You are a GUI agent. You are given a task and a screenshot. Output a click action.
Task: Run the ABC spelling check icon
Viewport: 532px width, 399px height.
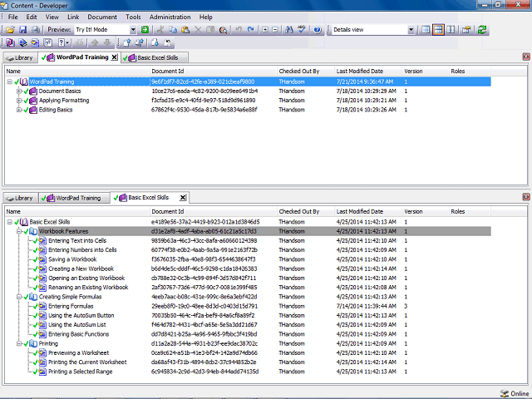click(x=302, y=30)
